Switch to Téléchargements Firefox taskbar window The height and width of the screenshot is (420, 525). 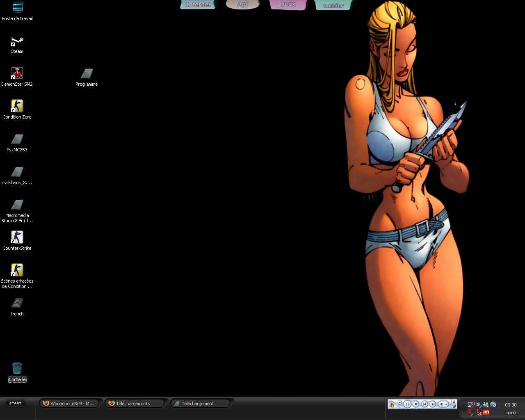pyautogui.click(x=135, y=404)
